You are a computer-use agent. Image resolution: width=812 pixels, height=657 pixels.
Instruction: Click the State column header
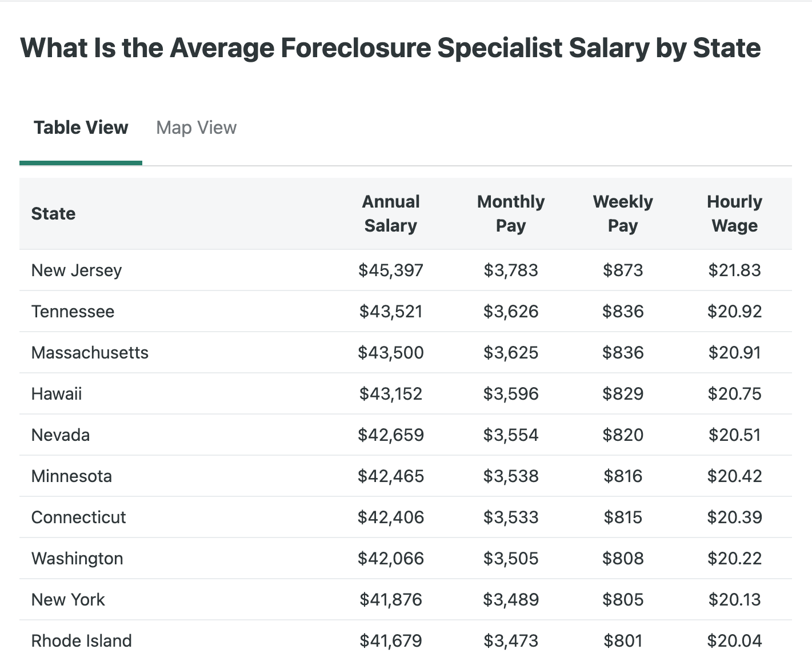[x=53, y=214]
